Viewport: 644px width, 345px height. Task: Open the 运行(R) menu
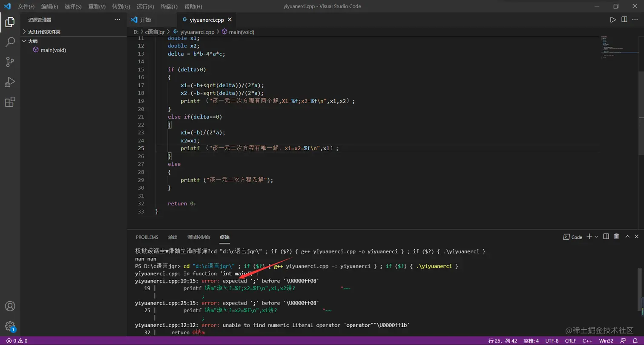pos(145,6)
